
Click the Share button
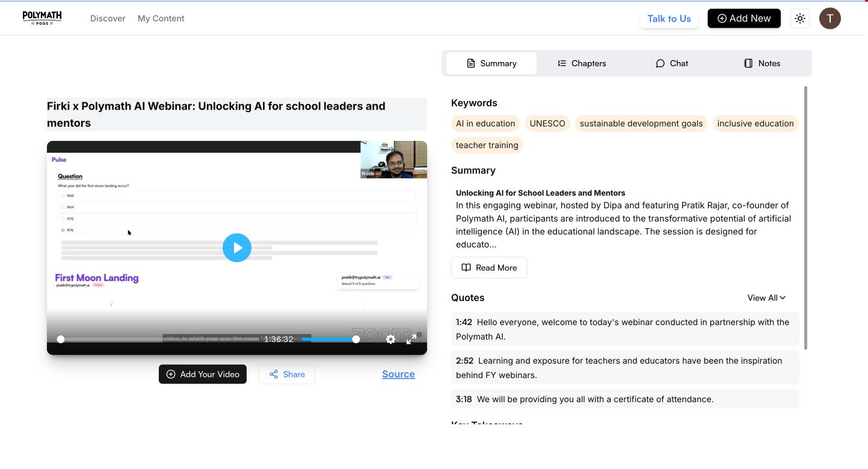coord(287,374)
